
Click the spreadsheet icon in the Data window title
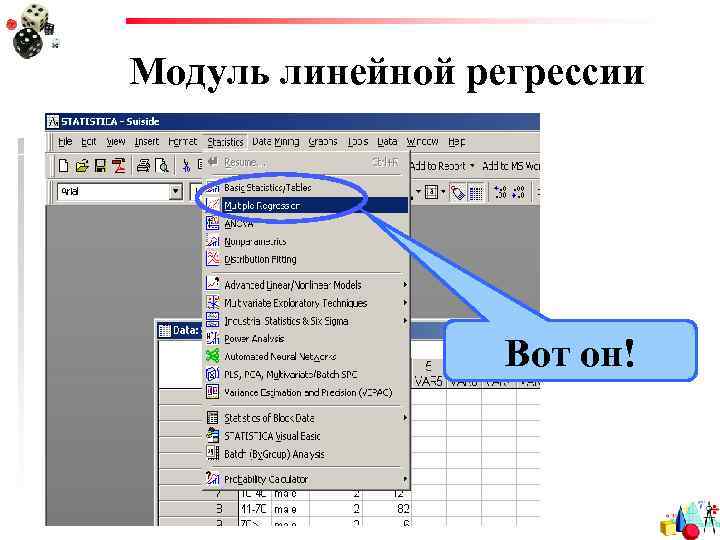[x=164, y=330]
